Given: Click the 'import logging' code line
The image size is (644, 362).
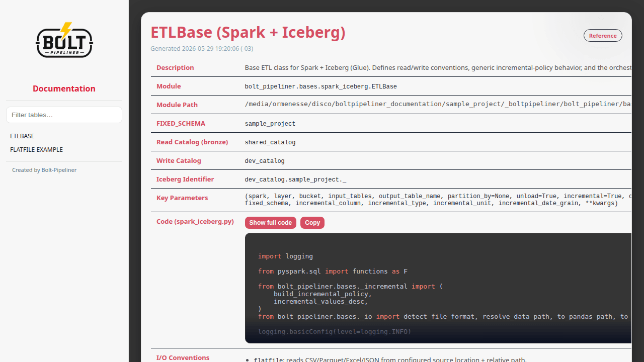Looking at the screenshot, I should 285,256.
